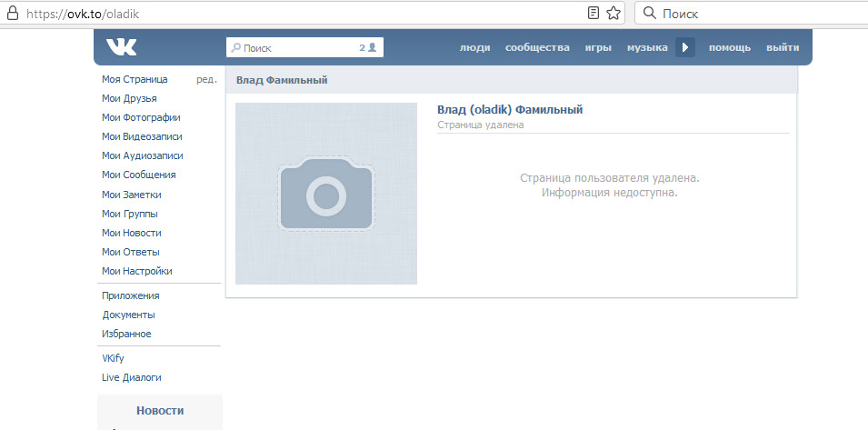Open помощь help page
868x430 pixels.
(x=730, y=47)
